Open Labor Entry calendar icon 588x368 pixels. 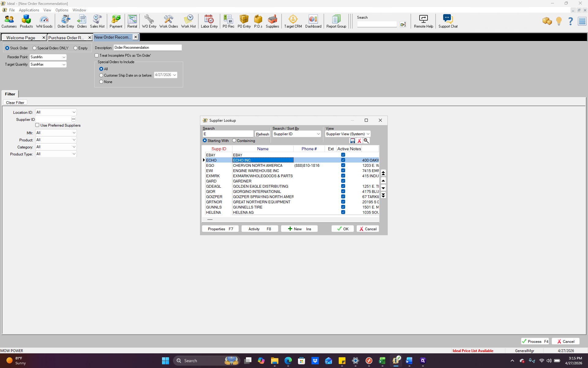(x=209, y=21)
